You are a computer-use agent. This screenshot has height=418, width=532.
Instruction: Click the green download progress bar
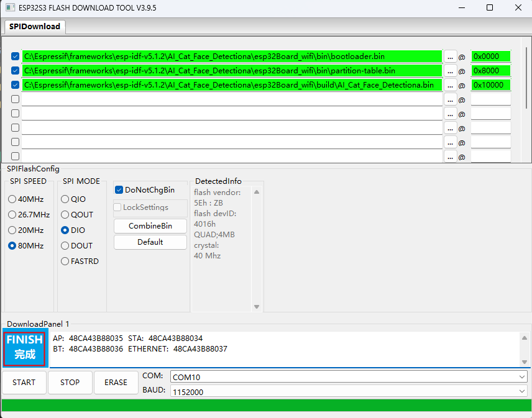[266, 406]
